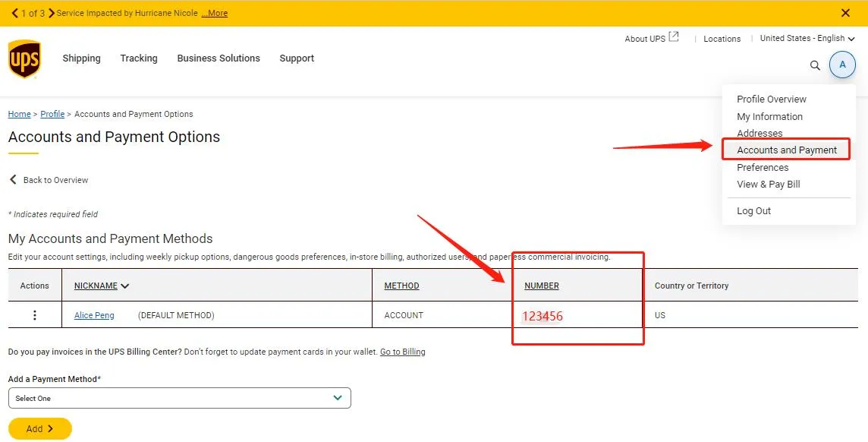Open the profile avatar 'A' menu

842,65
